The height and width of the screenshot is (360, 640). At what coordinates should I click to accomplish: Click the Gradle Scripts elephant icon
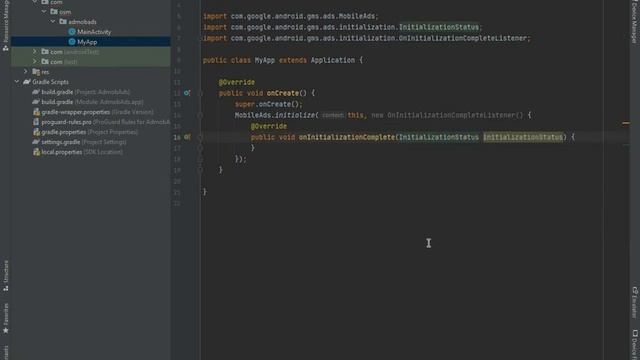[27, 82]
